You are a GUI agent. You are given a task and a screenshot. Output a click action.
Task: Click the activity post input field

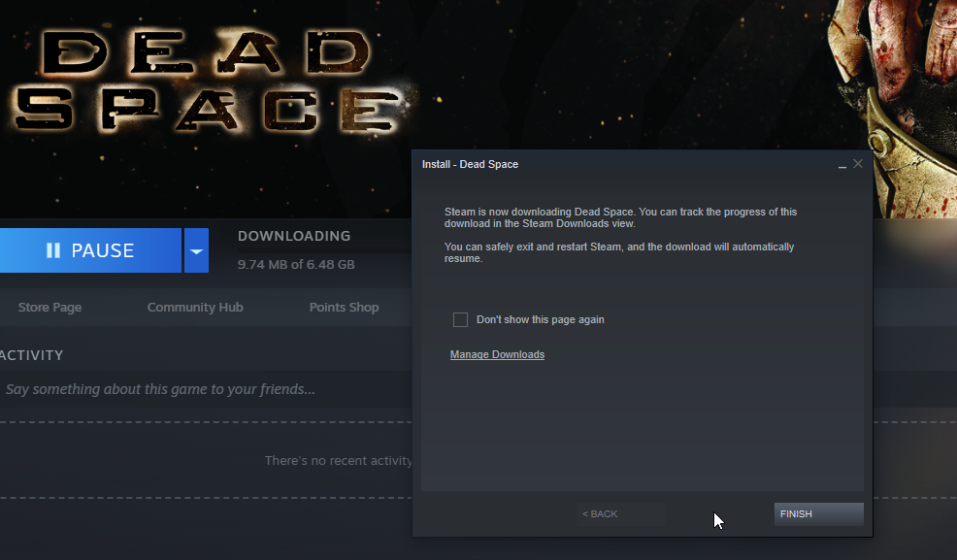coord(206,389)
